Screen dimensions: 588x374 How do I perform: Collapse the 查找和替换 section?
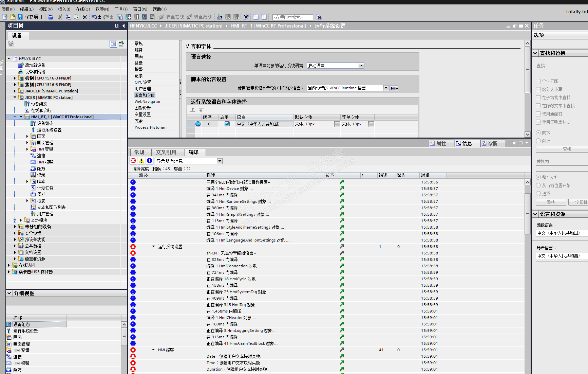coord(535,53)
